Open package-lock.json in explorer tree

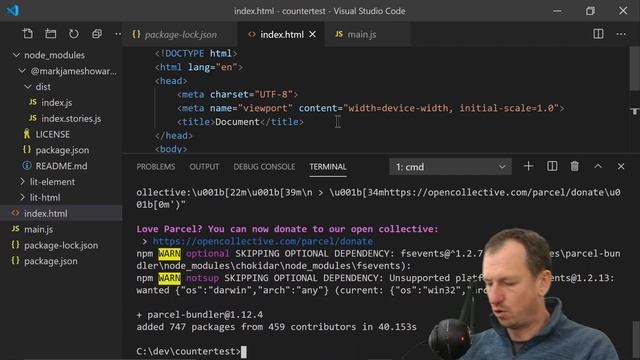(61, 245)
